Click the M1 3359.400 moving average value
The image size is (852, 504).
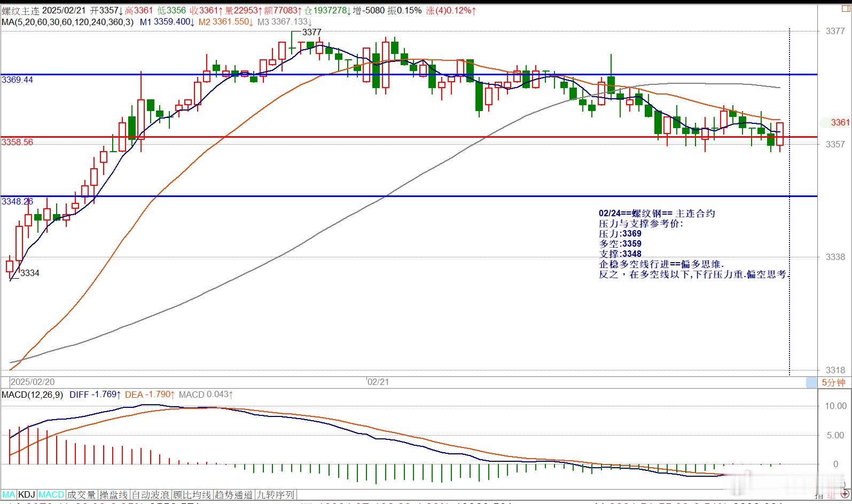167,22
